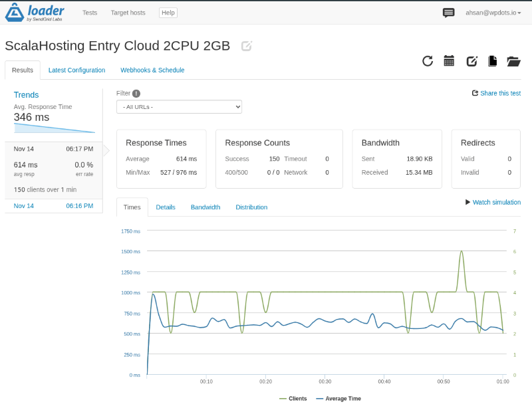Open the Help menu item
Viewport: 532px width, 410px height.
pos(168,12)
